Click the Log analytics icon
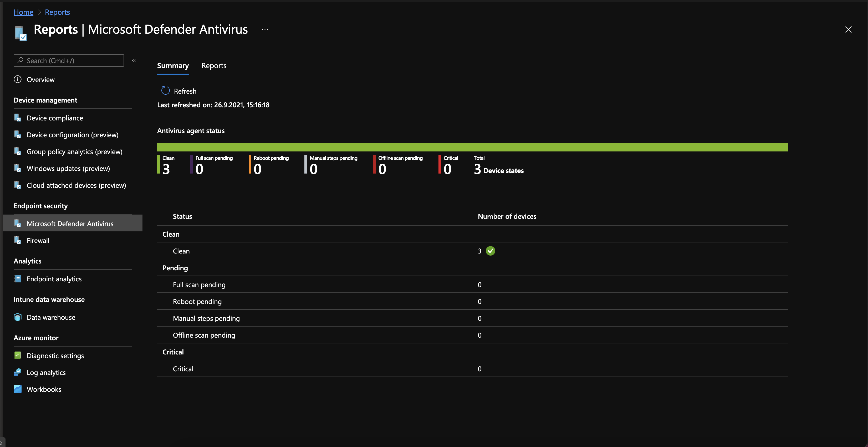 18,372
